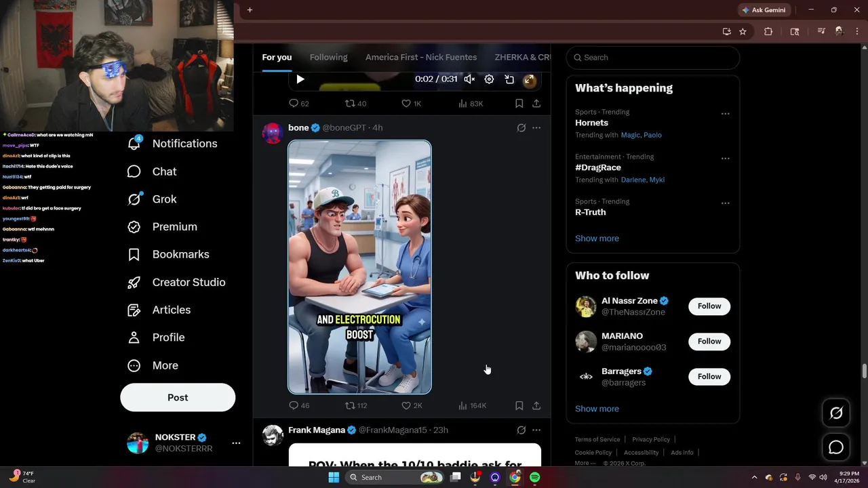The image size is (868, 488).
Task: Open the ZHERKA & CR... tab
Action: point(522,57)
